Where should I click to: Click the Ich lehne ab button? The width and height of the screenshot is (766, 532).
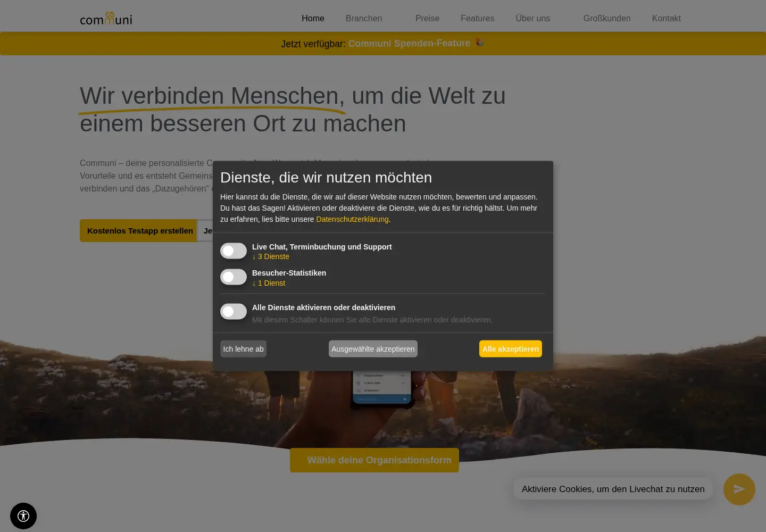click(243, 349)
